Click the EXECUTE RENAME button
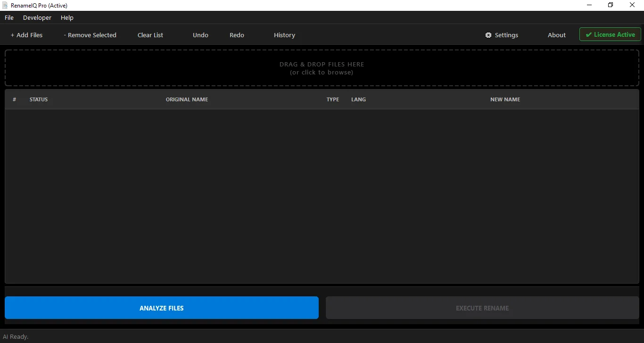Viewport: 644px width, 343px height. 482,308
